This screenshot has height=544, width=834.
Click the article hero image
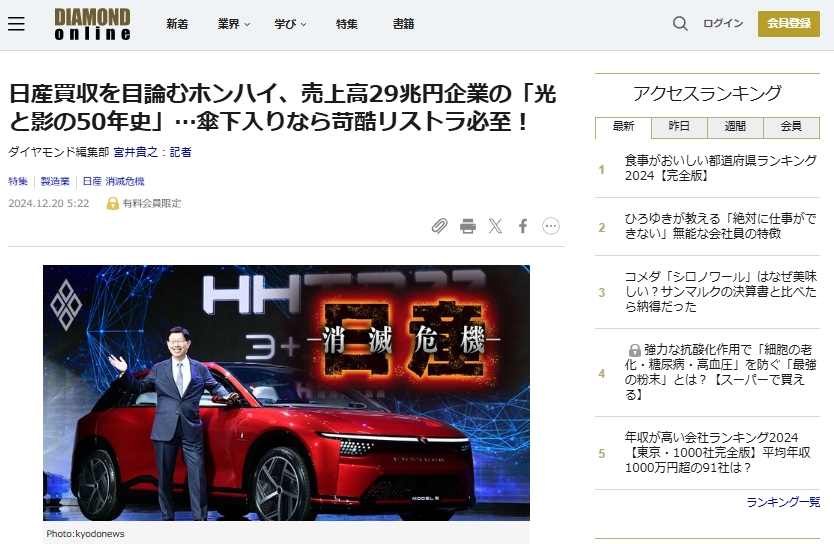tap(286, 392)
